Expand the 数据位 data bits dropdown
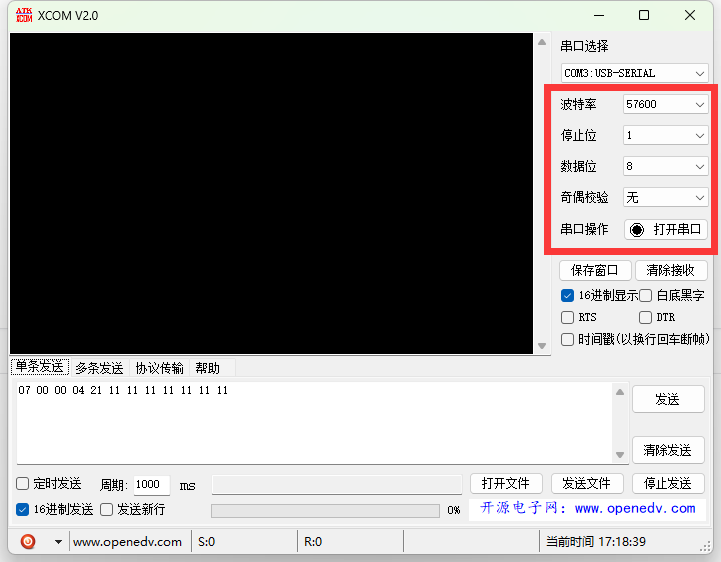Screen dimensions: 721x562 point(665,166)
